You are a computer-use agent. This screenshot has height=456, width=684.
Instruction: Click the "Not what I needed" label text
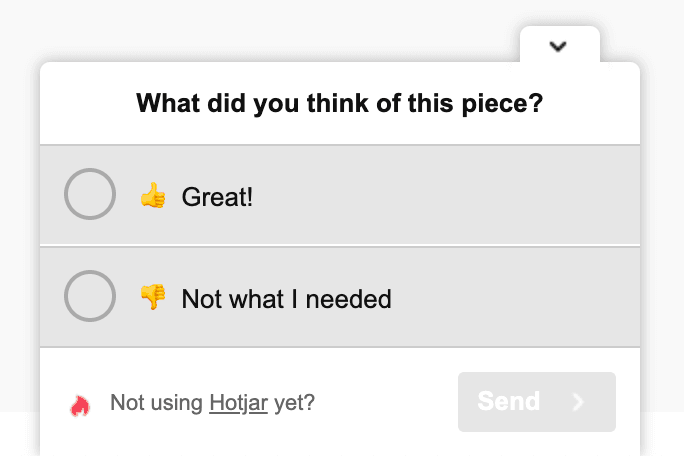286,298
